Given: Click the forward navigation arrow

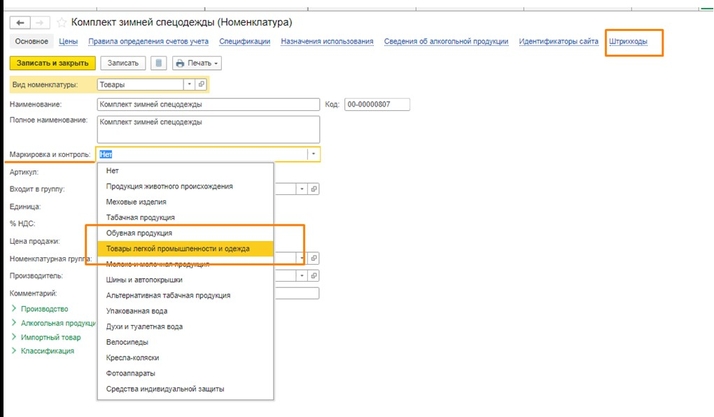Looking at the screenshot, I should pos(38,21).
